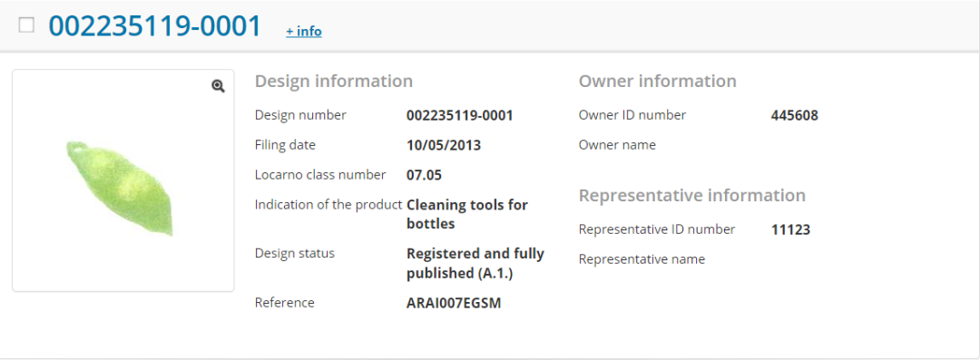The height and width of the screenshot is (360, 980).
Task: Click the Representative information heading
Action: point(691,196)
